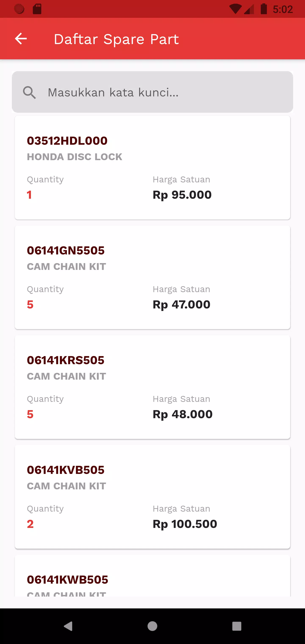Select part code 06141GN5505
Viewport: 305px width, 644px height.
[66, 250]
